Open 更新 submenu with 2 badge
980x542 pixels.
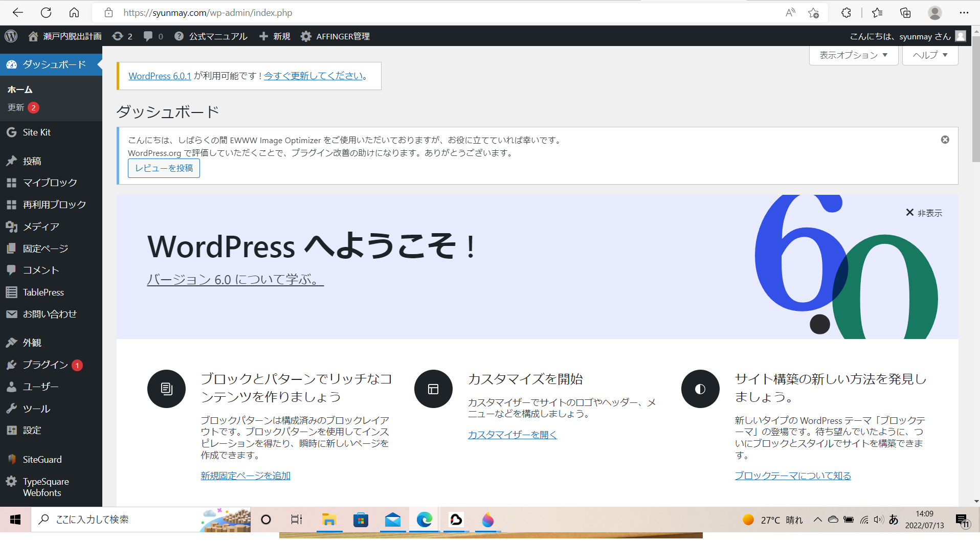point(24,107)
